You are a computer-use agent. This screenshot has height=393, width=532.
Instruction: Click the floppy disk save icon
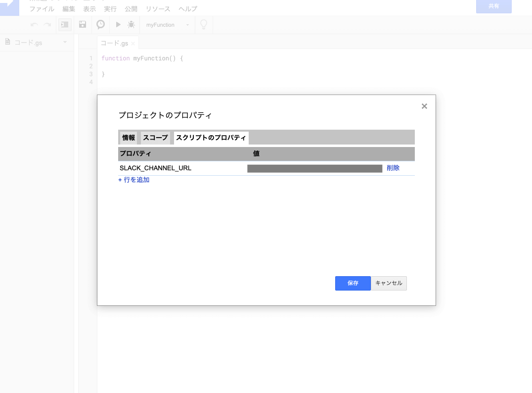pyautogui.click(x=83, y=25)
